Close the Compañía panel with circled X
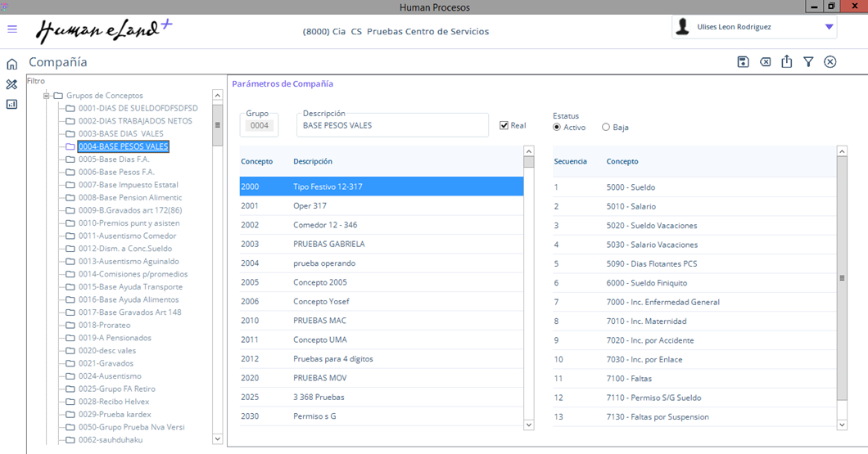 pyautogui.click(x=830, y=62)
